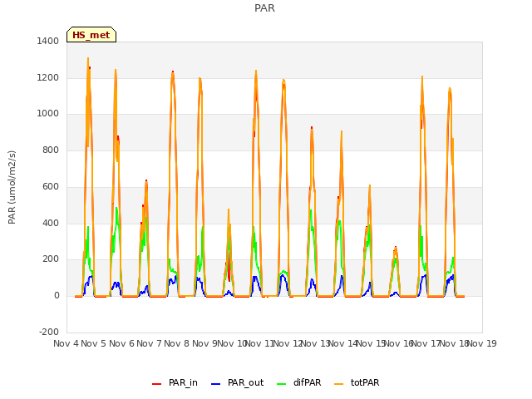Click the Nov 4 x-axis label
Viewport: 532px width, 399px height.
point(66,343)
